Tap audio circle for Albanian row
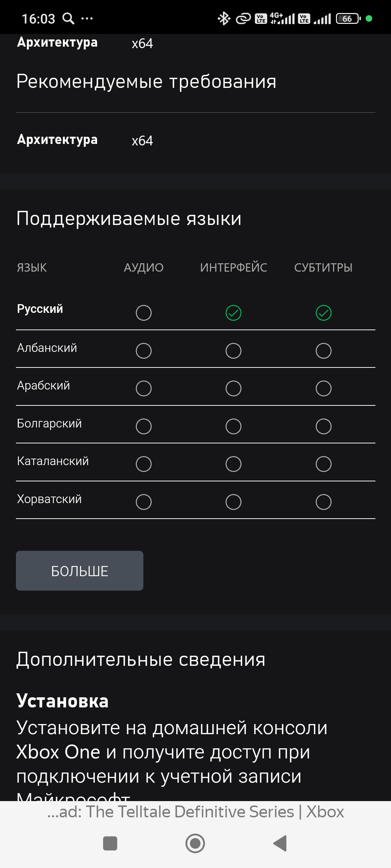391x868 pixels. click(x=144, y=351)
